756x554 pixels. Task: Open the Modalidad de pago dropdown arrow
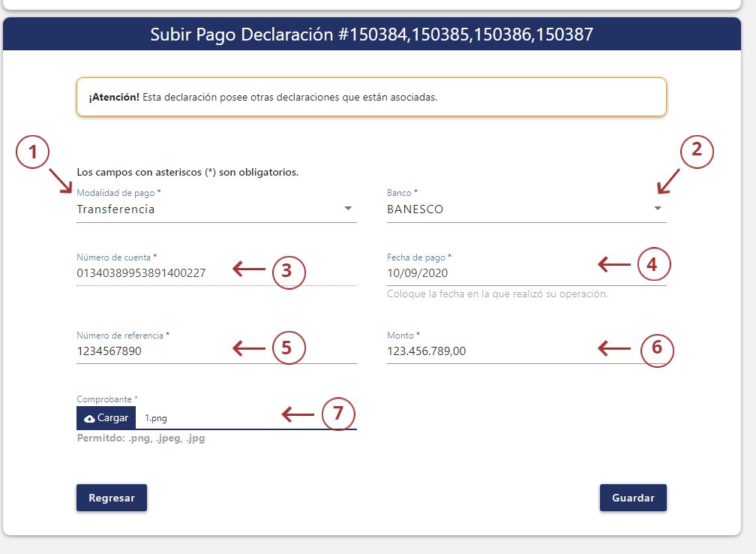(x=348, y=209)
